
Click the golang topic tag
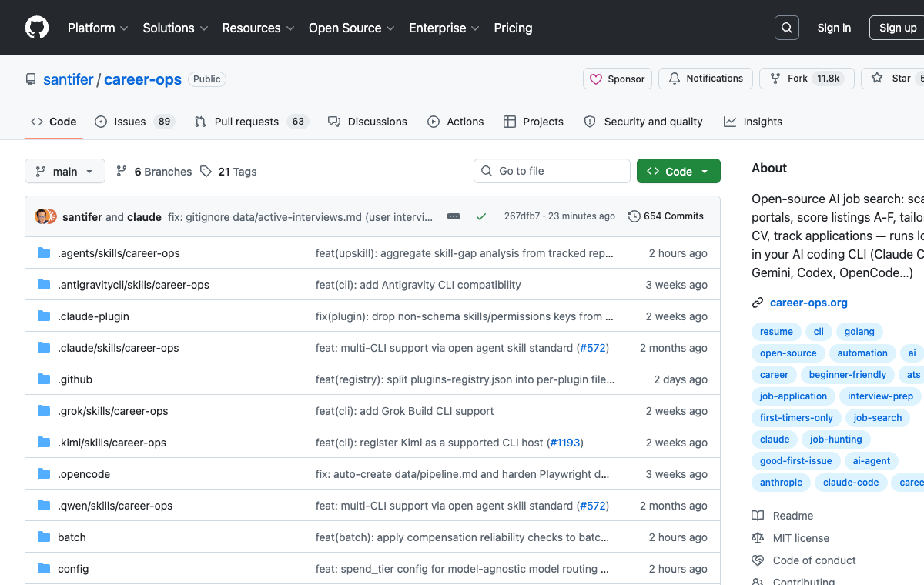859,332
